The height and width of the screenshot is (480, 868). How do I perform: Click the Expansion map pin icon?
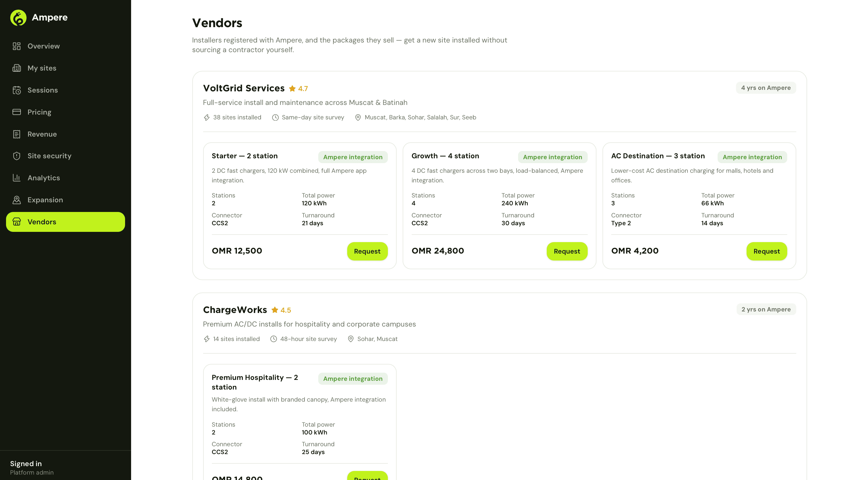[x=17, y=200]
